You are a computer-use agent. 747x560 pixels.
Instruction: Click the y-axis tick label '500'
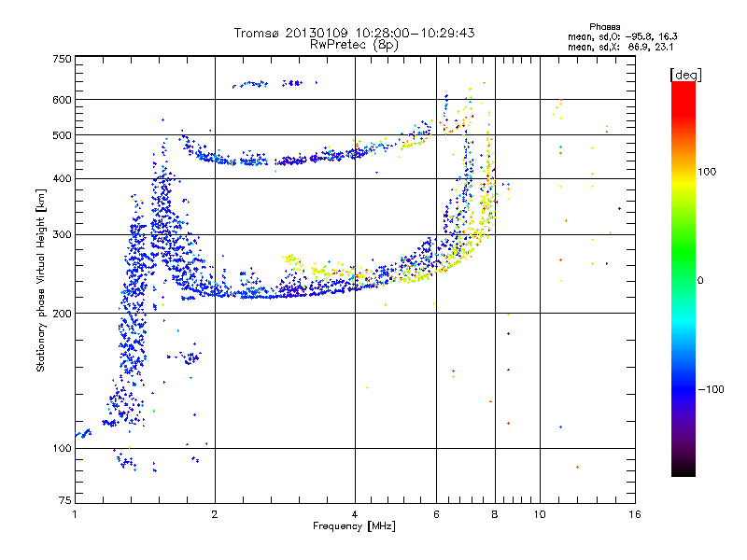pos(63,135)
